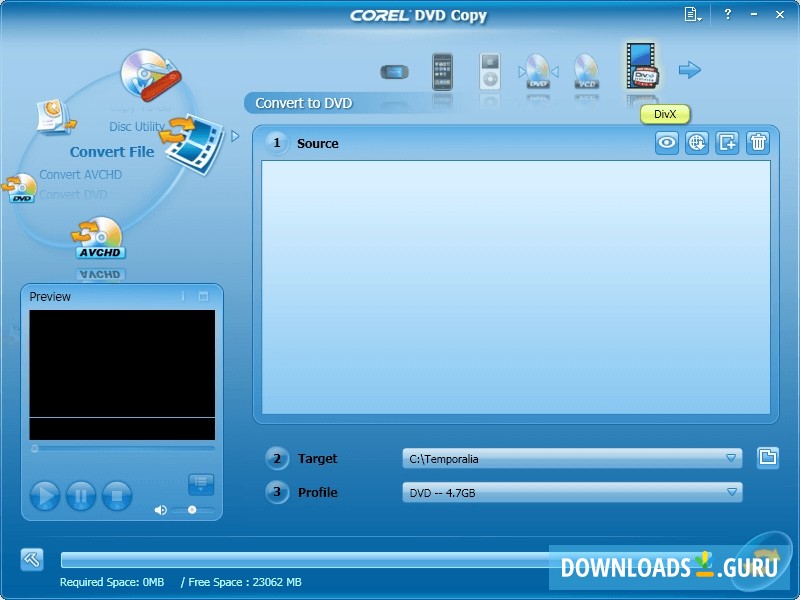Clear sources using the trash icon

(x=758, y=143)
